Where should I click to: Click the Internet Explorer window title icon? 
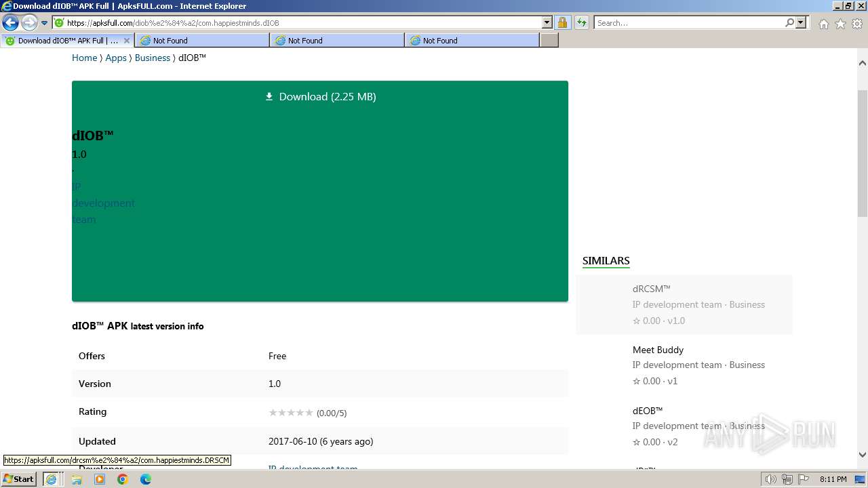click(7, 6)
